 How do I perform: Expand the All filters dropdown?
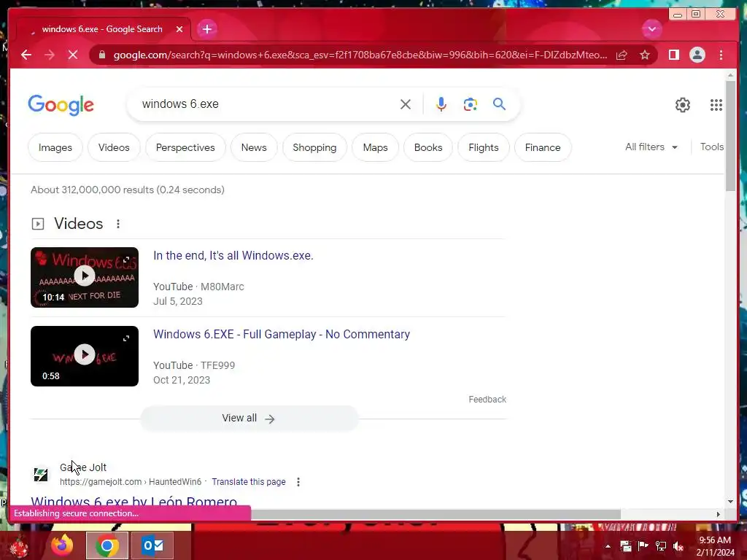pos(651,147)
